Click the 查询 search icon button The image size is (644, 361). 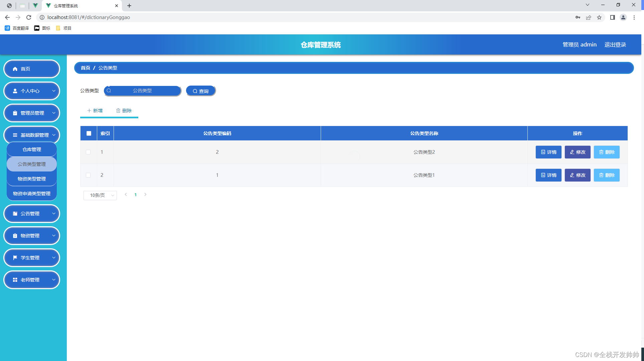pyautogui.click(x=200, y=91)
